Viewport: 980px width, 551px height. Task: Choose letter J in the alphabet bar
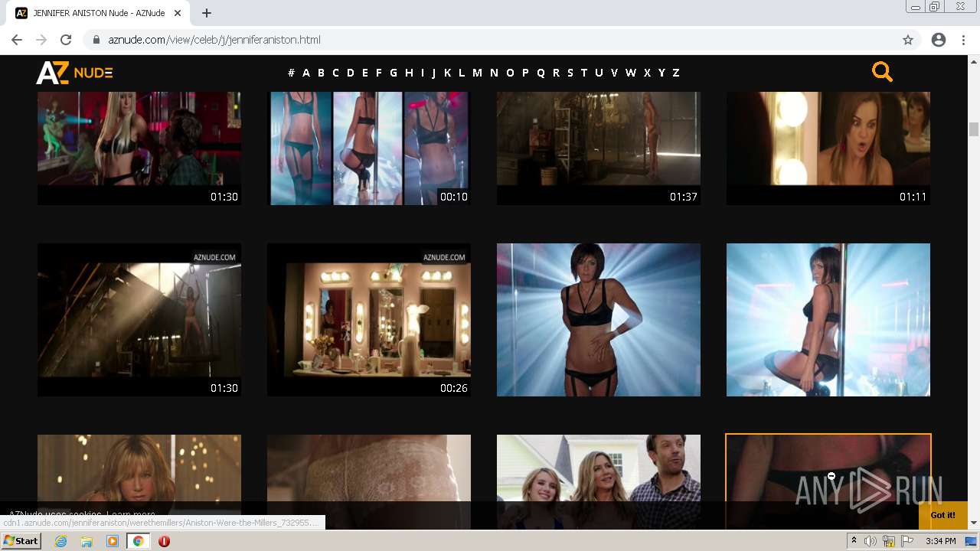click(433, 73)
